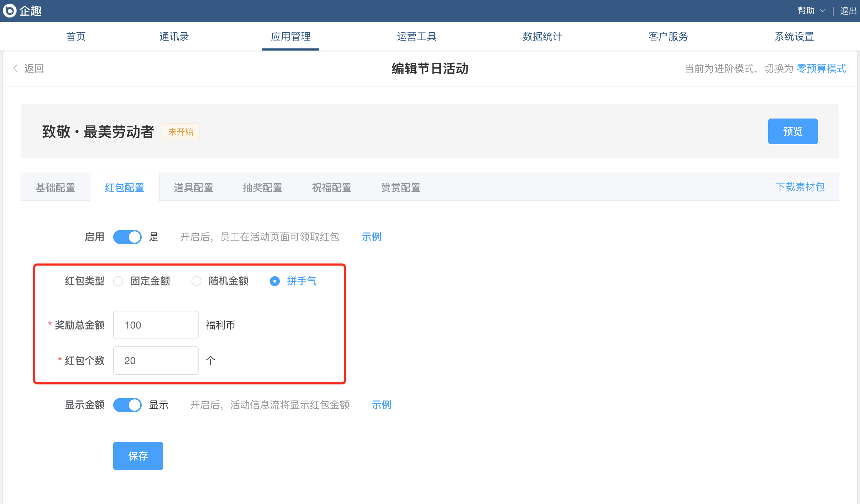The width and height of the screenshot is (860, 504).
Task: Go to the 抽奖配置 tab
Action: pos(262,188)
